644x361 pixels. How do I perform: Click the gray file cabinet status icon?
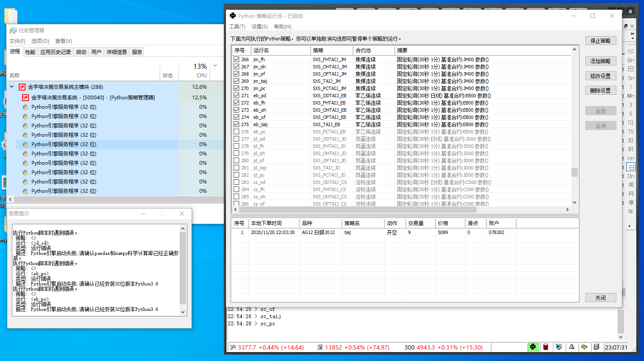pos(596,347)
